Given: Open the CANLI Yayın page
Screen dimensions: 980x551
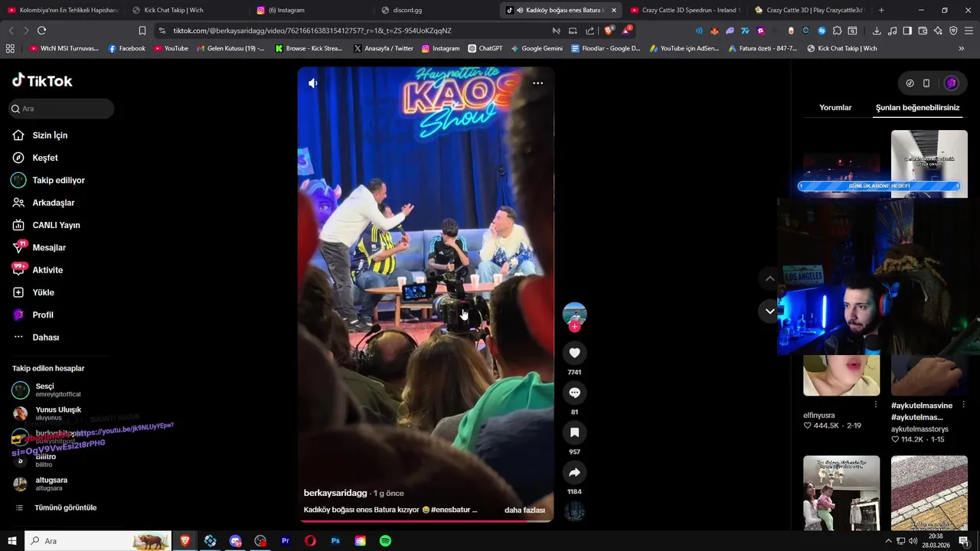Looking at the screenshot, I should pyautogui.click(x=57, y=225).
